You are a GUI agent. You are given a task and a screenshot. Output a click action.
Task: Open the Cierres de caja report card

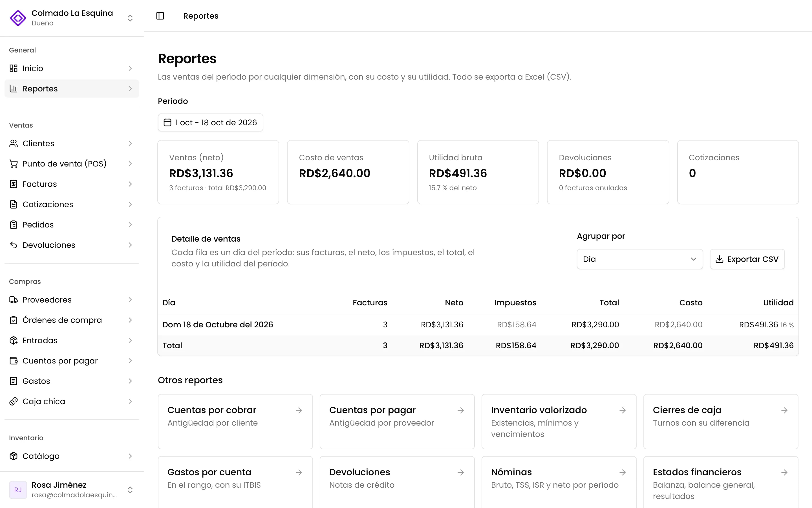point(721,422)
